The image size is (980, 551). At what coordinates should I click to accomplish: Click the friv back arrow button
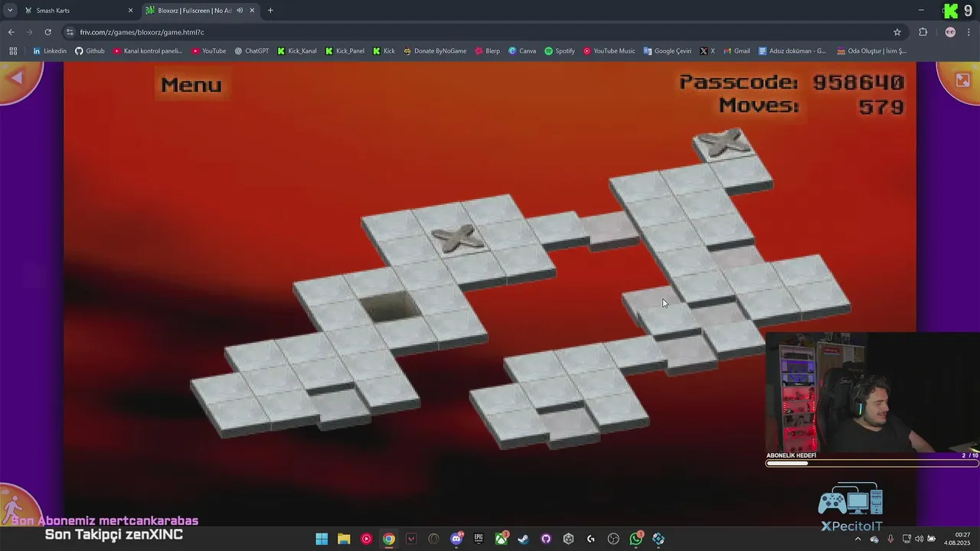[18, 80]
